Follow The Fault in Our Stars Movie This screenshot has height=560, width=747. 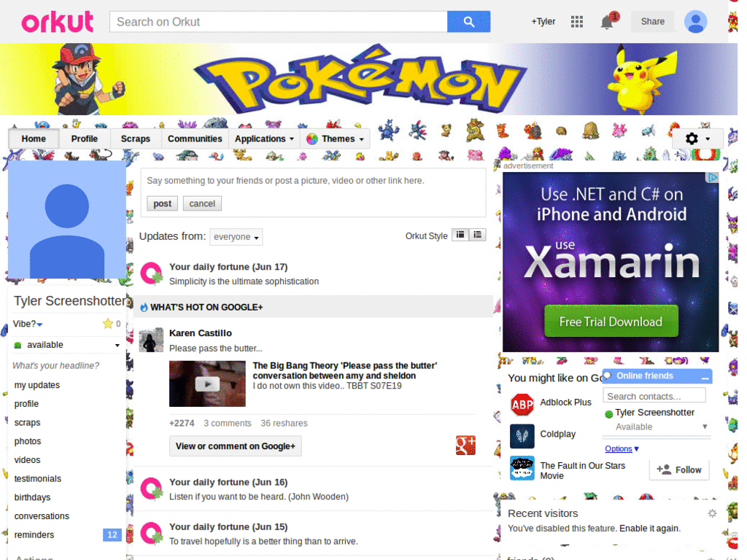(x=679, y=470)
